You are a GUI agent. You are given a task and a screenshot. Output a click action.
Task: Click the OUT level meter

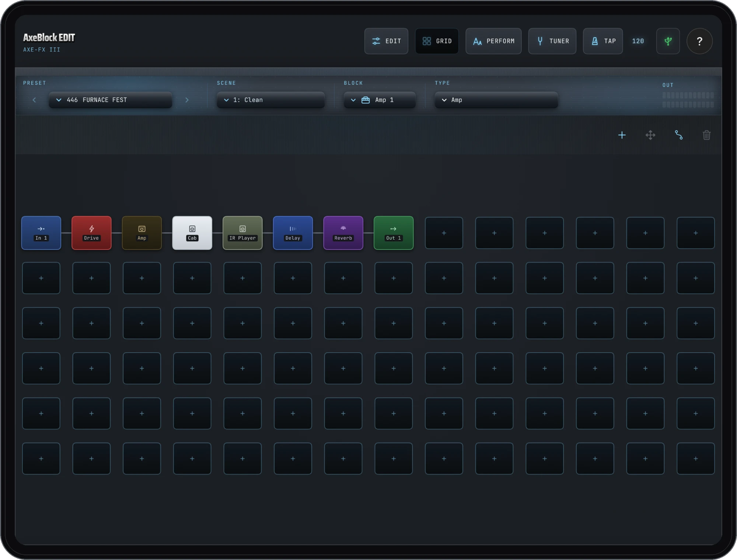[688, 100]
